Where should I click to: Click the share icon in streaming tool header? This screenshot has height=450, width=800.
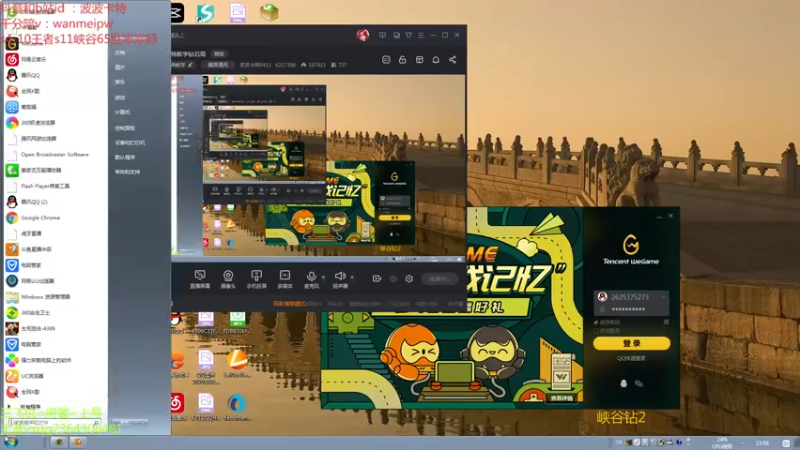point(452,60)
